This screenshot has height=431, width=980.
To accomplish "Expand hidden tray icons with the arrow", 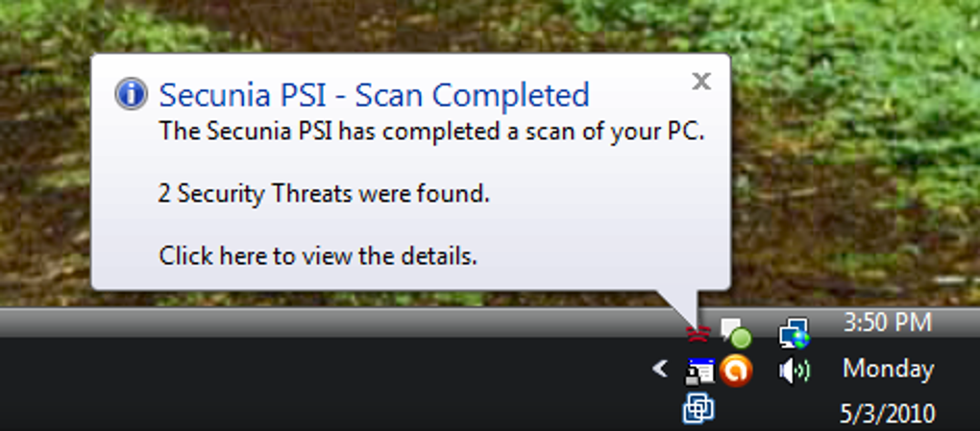I will tap(660, 370).
